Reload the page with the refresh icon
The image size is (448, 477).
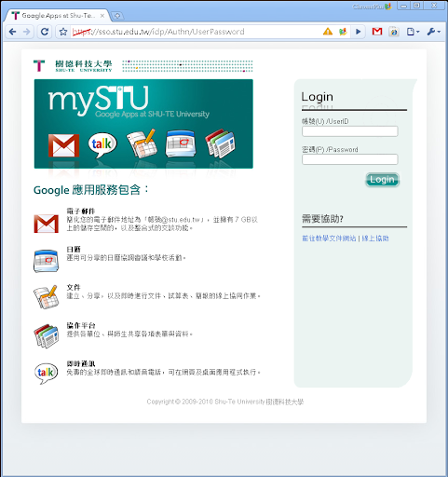pos(45,32)
